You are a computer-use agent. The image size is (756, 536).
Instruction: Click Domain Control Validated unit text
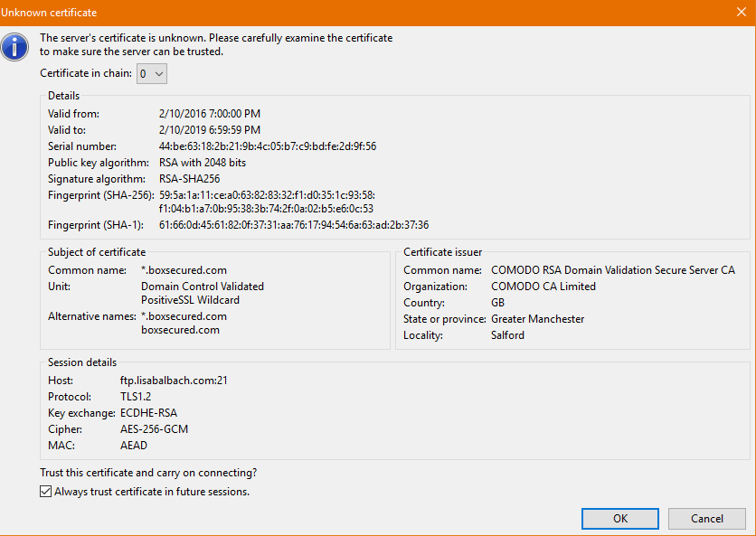(x=203, y=287)
